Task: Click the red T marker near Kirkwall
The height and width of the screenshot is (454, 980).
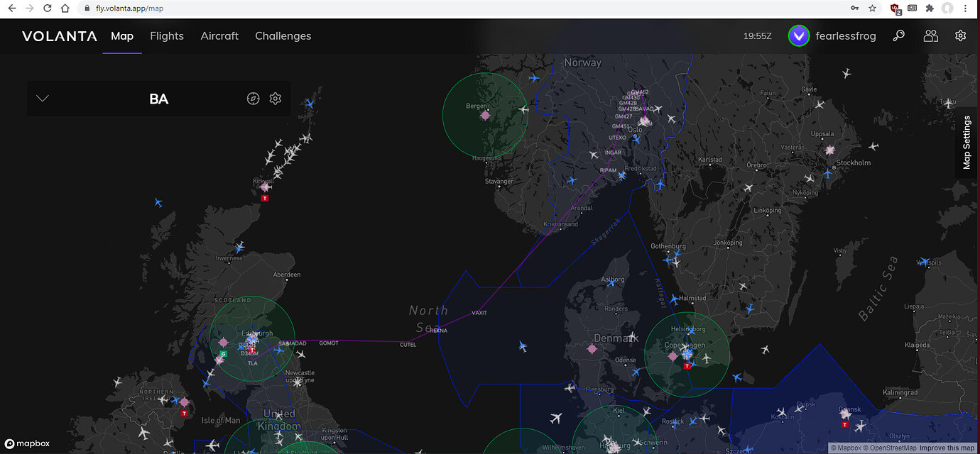Action: coord(263,199)
